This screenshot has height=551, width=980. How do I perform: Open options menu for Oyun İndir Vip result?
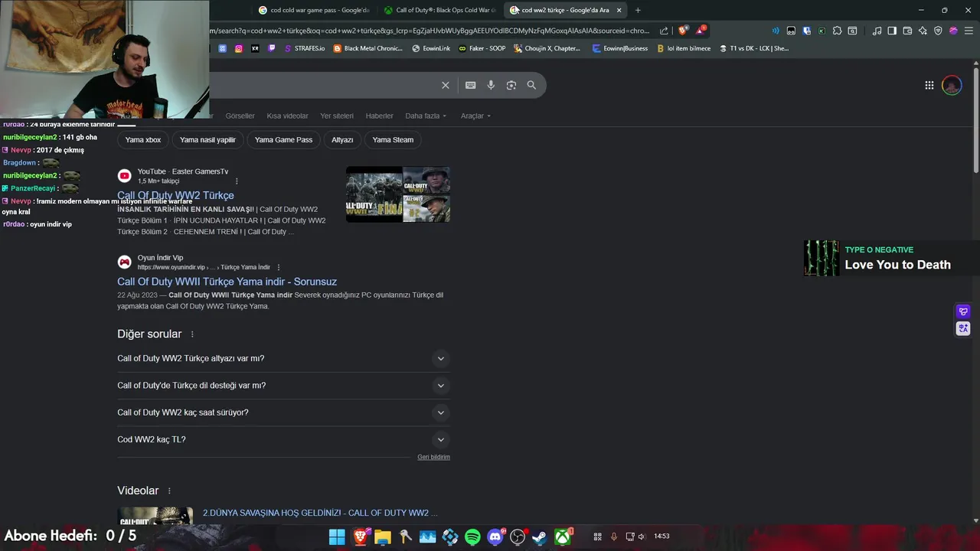click(x=278, y=267)
